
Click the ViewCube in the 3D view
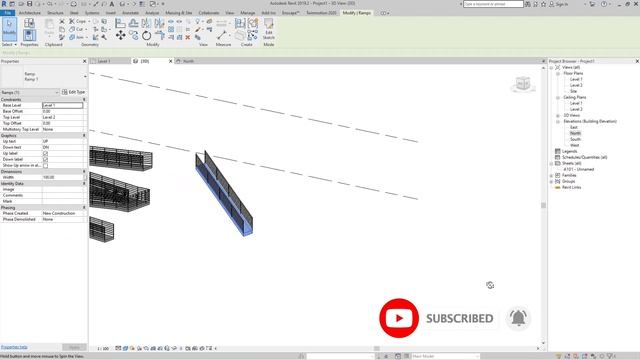click(523, 84)
